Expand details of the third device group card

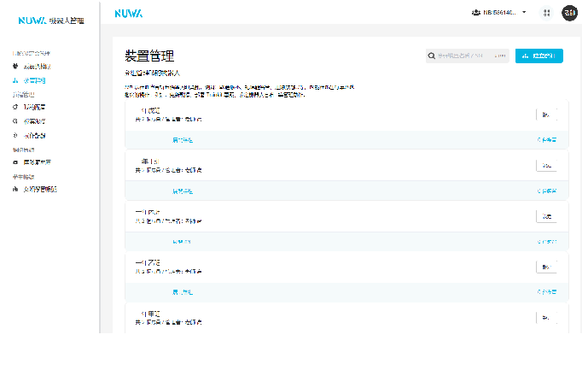[x=183, y=242]
